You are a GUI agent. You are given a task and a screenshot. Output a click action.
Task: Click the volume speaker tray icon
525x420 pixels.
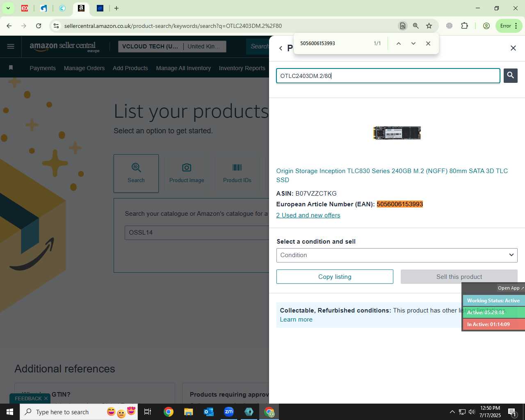[472, 412]
